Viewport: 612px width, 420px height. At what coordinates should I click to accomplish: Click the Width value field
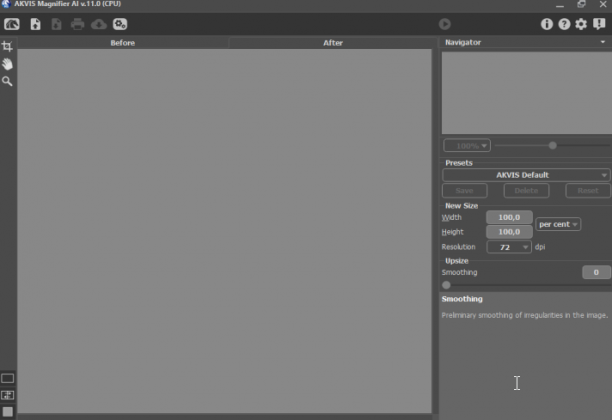509,217
